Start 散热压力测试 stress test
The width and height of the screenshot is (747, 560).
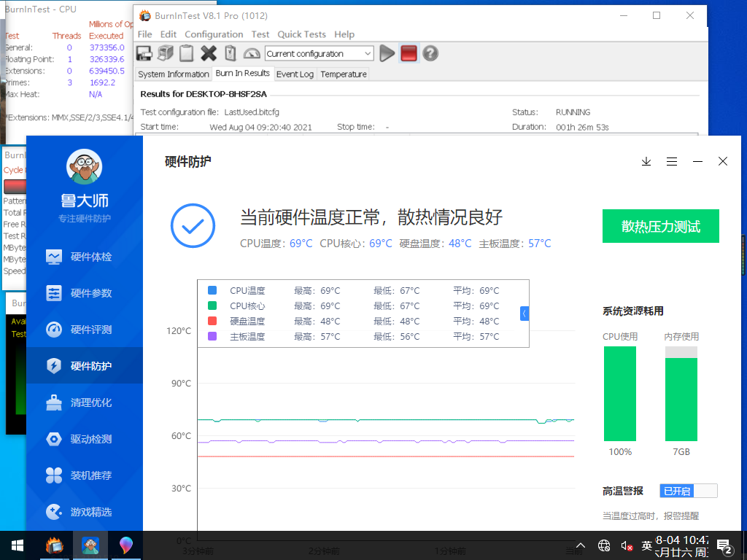660,226
